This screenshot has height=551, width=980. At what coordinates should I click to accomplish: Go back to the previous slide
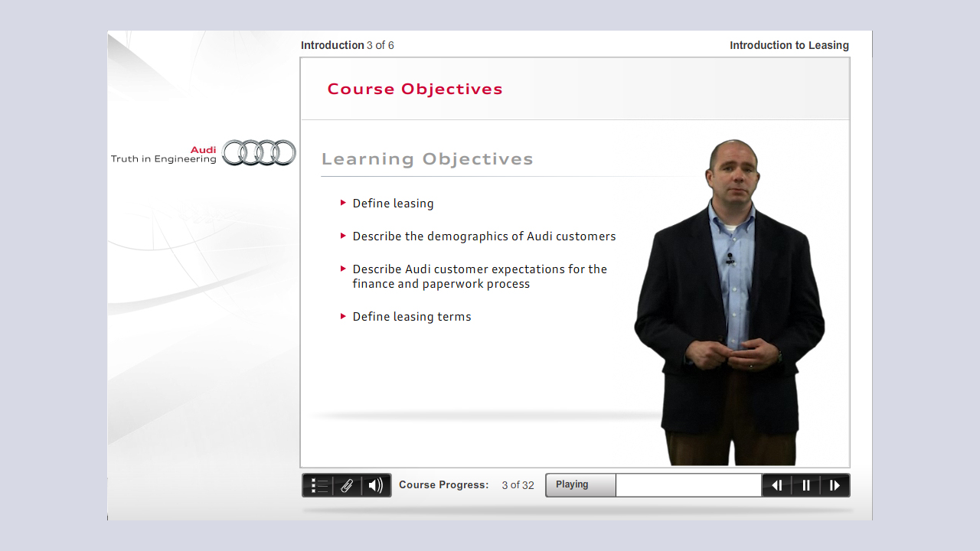pyautogui.click(x=776, y=484)
